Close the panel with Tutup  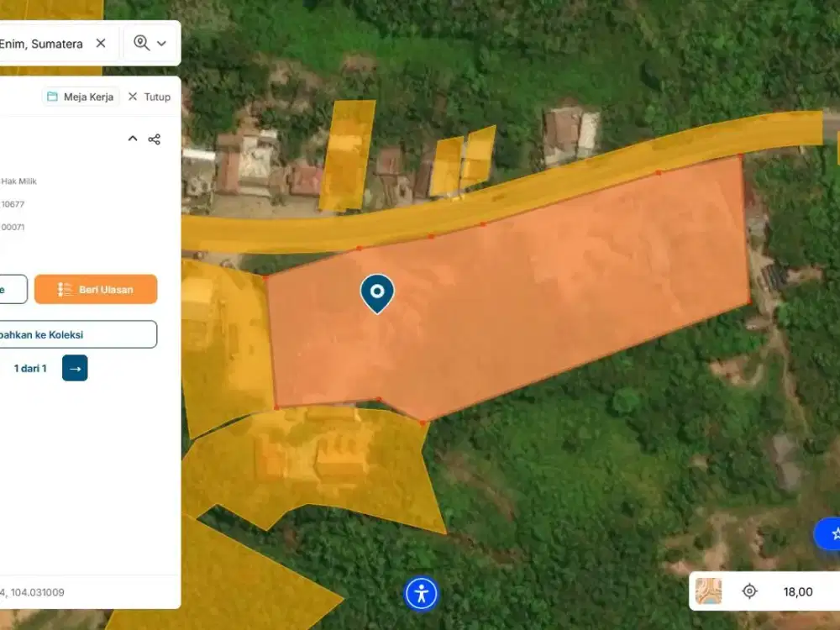point(150,97)
